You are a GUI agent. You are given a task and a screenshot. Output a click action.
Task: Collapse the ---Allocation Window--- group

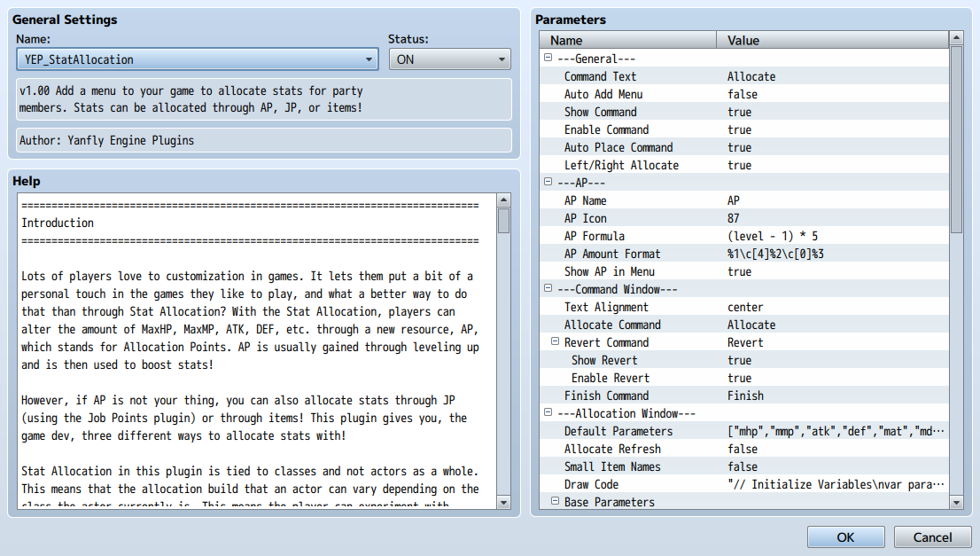pyautogui.click(x=548, y=412)
